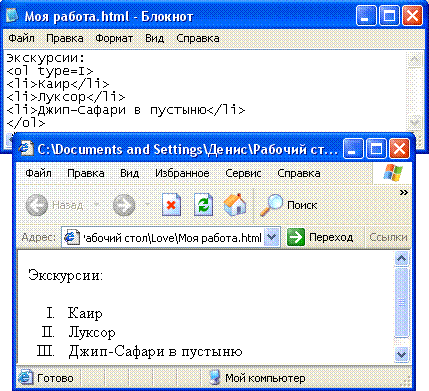Open the address bar dropdown arrow
The image size is (429, 391).
tap(272, 237)
